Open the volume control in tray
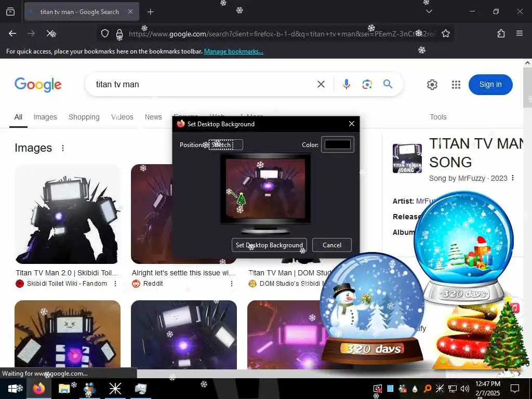This screenshot has width=532, height=399. [465, 389]
